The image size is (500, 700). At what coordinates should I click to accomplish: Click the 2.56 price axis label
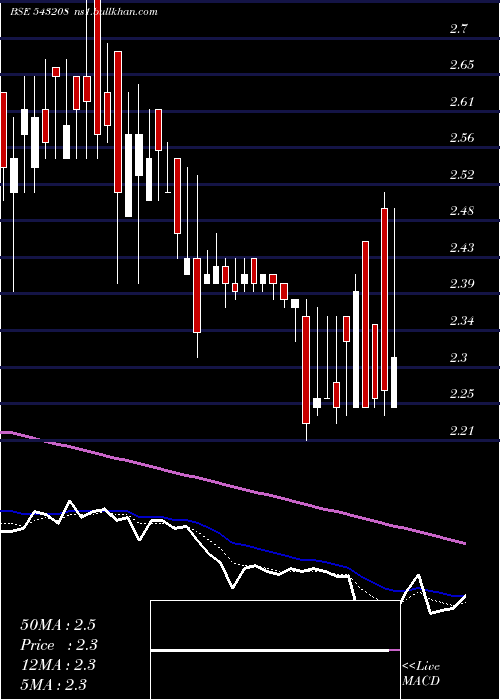[462, 138]
